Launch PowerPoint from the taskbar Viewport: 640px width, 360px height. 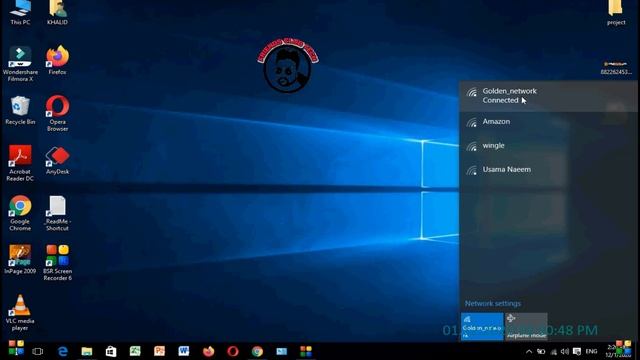(x=160, y=351)
